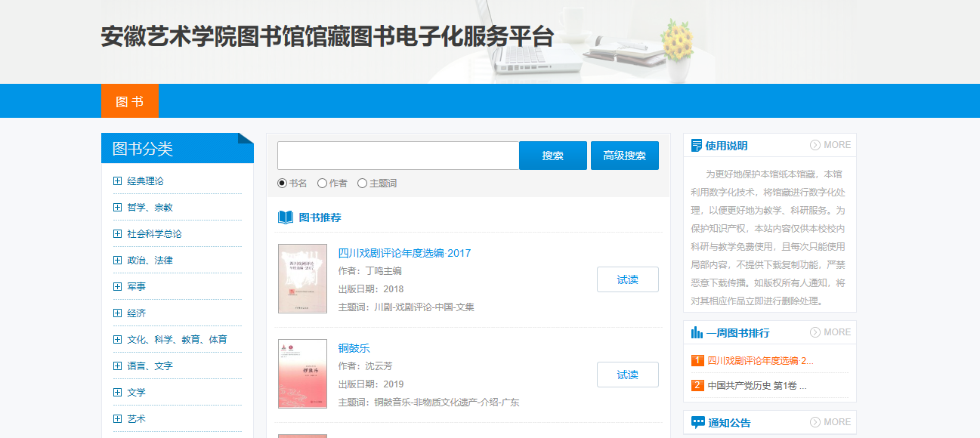Viewport: 980px width, 438px height.
Task: Click the MORE icon beside 一周图书排行
Action: pyautogui.click(x=815, y=332)
